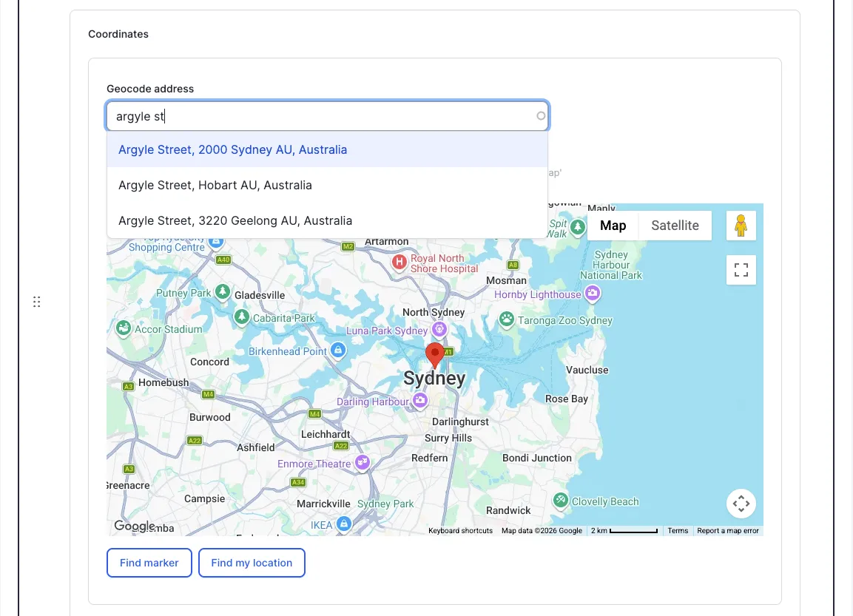The height and width of the screenshot is (616, 853).
Task: Click the Find my location button
Action: (x=252, y=563)
